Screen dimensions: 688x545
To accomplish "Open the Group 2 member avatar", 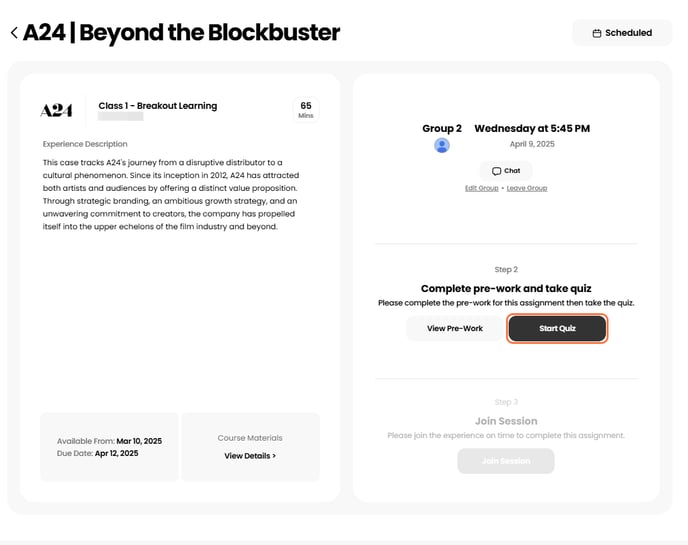I will (x=442, y=146).
